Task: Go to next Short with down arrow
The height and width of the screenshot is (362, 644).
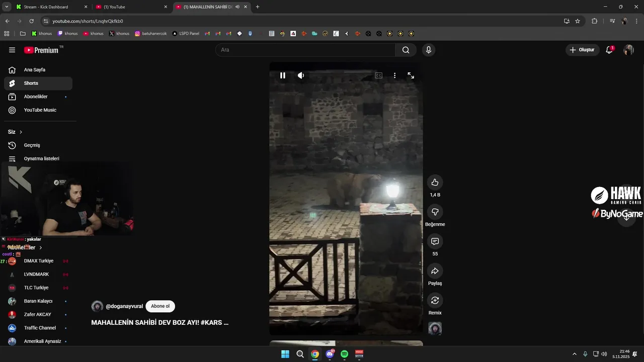Action: point(626,217)
